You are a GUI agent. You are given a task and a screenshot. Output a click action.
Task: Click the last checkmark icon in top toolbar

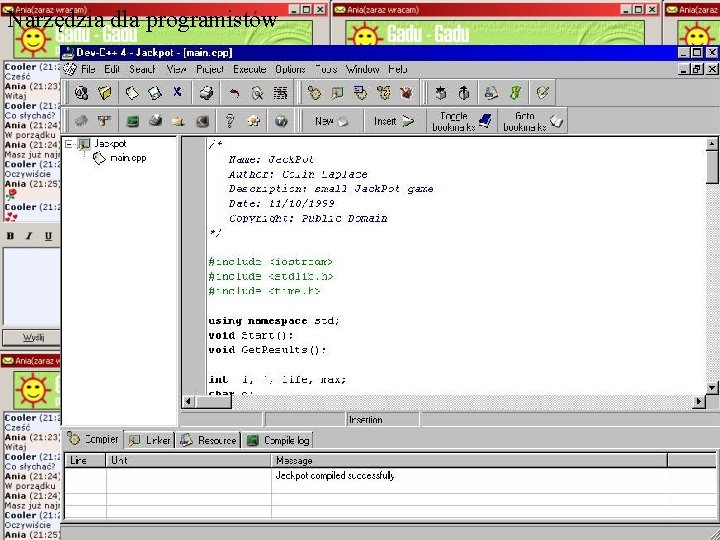pos(543,93)
